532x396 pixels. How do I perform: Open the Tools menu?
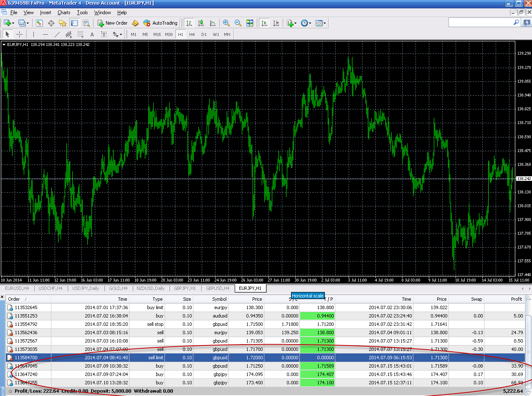82,13
